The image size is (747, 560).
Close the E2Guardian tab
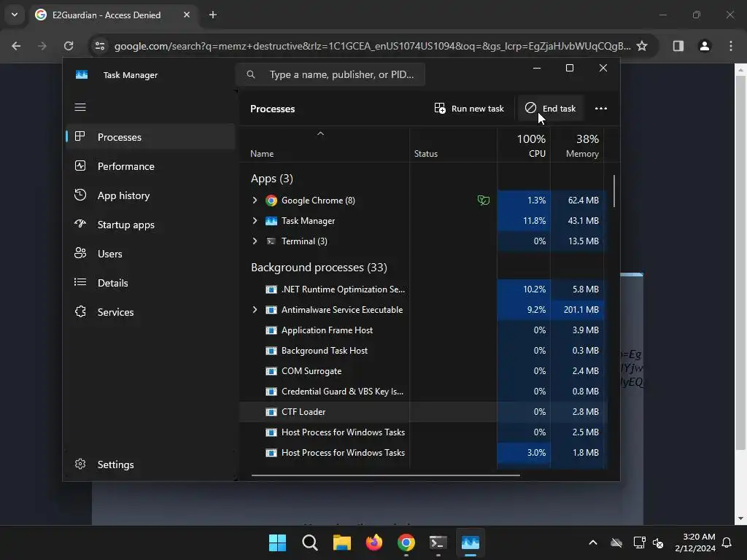(187, 15)
